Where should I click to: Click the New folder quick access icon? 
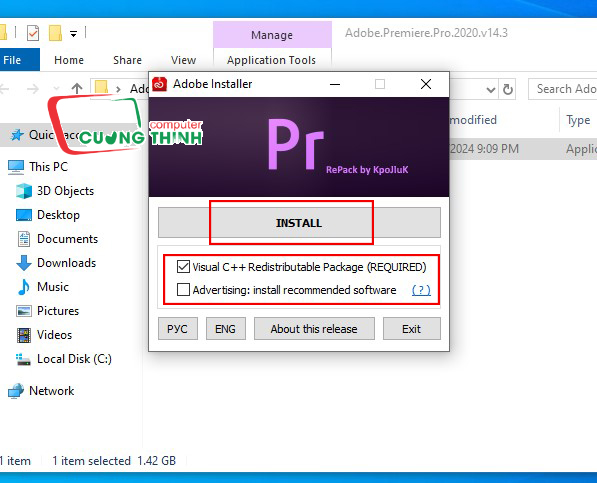55,33
